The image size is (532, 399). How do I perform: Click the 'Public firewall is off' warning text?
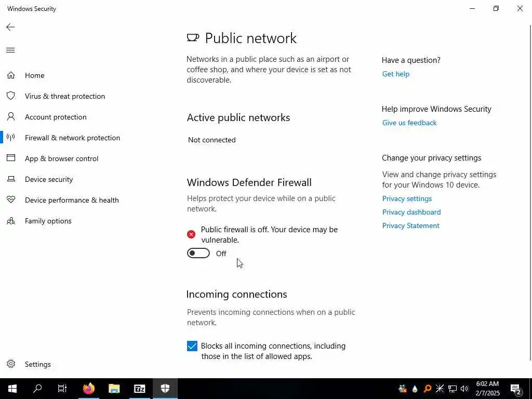pyautogui.click(x=269, y=234)
